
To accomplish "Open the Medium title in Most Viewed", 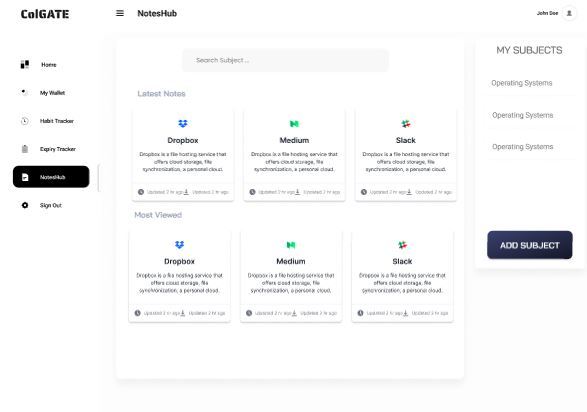I will 291,261.
